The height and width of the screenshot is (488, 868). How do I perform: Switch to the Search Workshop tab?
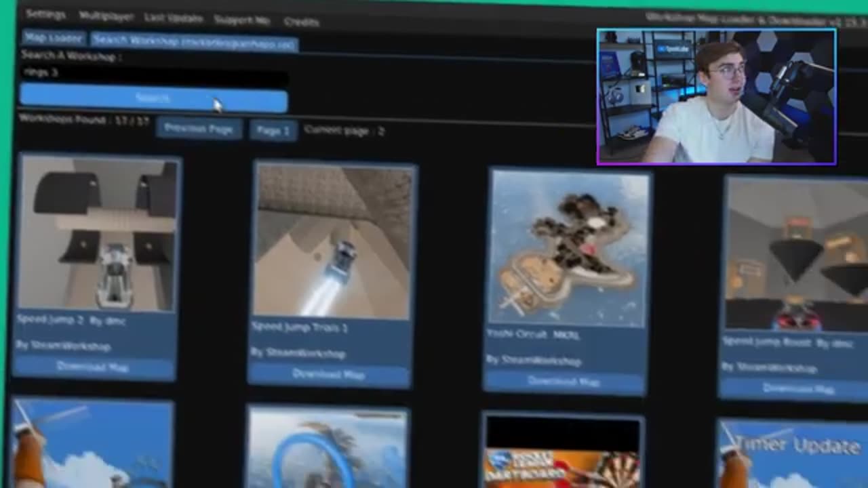194,42
